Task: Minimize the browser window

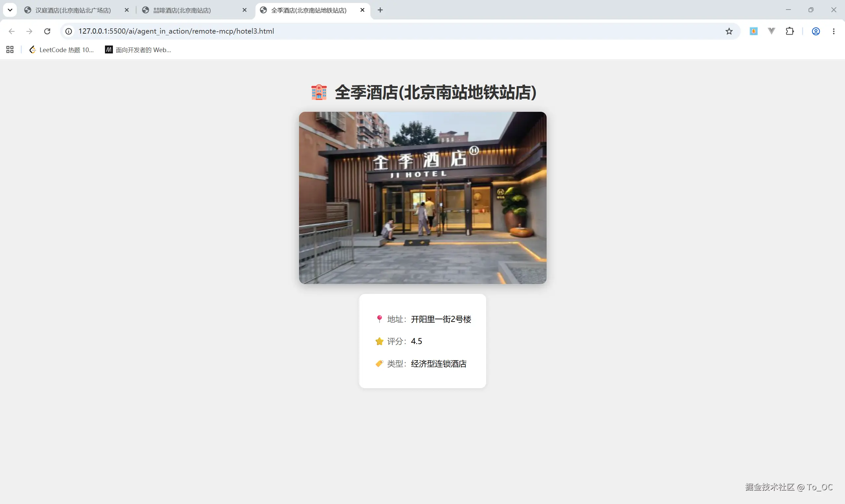Action: (x=788, y=10)
